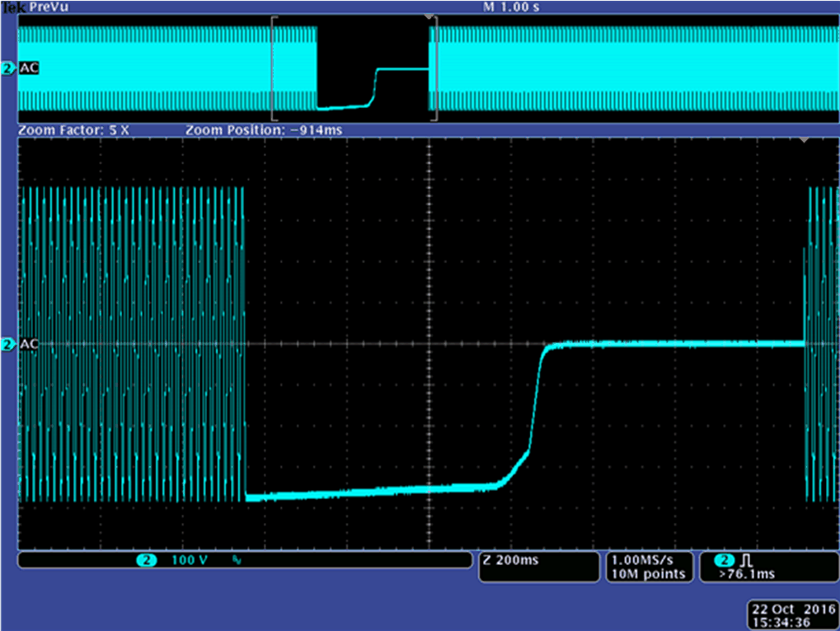Click the 10M points record length readout

[647, 574]
